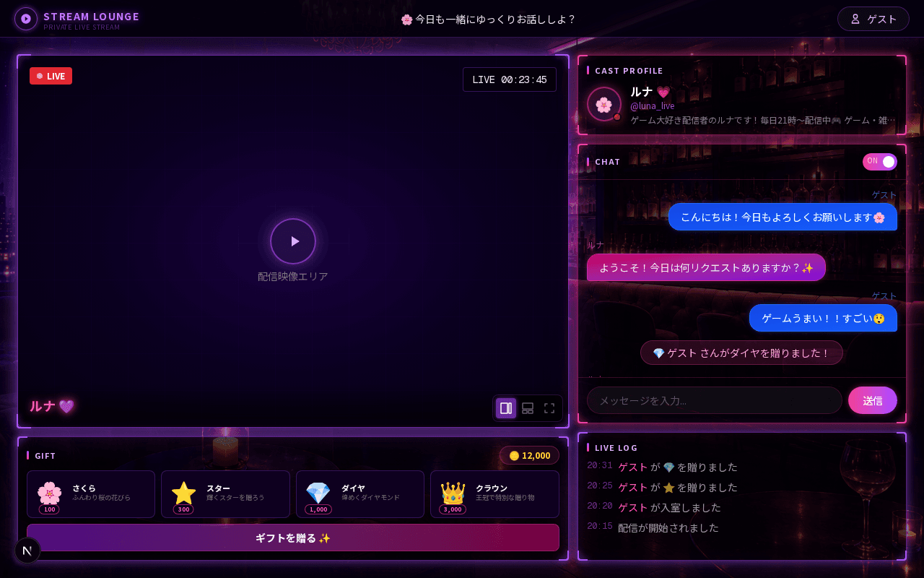Screen dimensions: 924x578
Task: Click the ルナ name overlay on video
Action: point(52,406)
